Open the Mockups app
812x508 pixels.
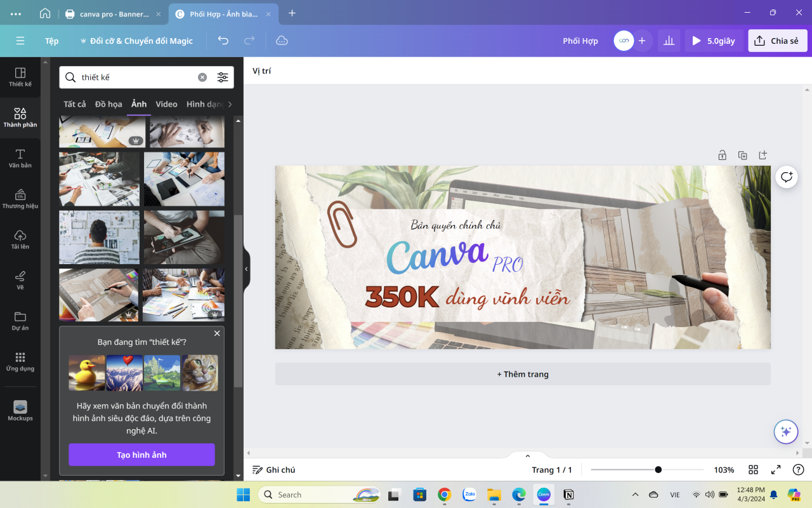click(20, 410)
